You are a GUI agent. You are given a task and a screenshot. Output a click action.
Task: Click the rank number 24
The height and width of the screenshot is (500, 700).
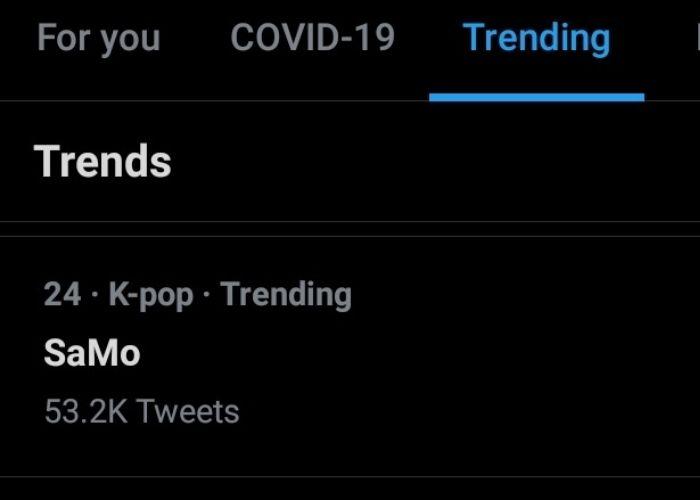[x=62, y=295]
